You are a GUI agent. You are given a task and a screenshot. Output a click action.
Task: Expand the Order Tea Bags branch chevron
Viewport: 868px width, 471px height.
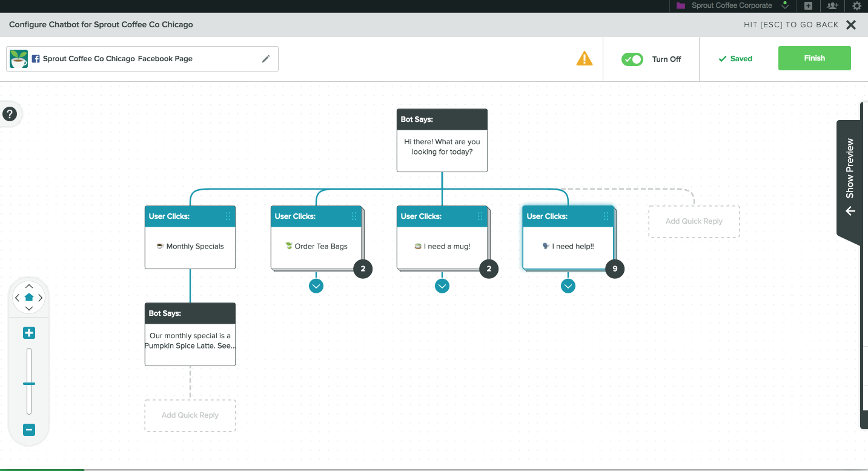click(316, 286)
